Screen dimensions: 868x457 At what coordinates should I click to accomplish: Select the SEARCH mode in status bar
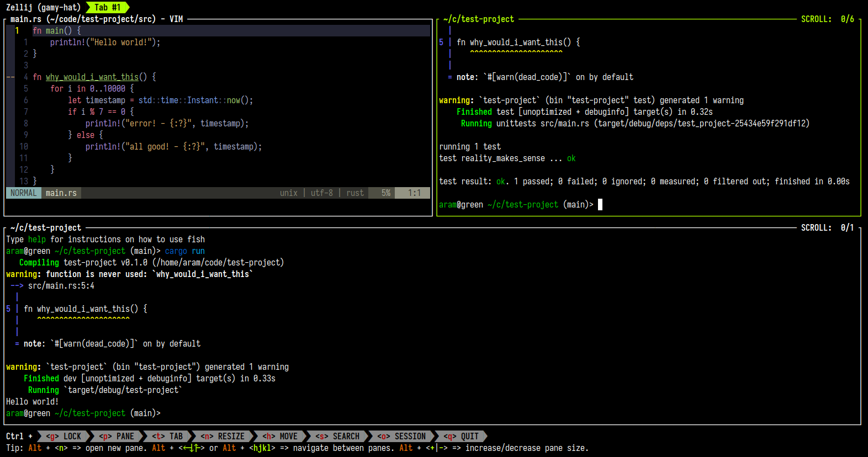tap(337, 436)
